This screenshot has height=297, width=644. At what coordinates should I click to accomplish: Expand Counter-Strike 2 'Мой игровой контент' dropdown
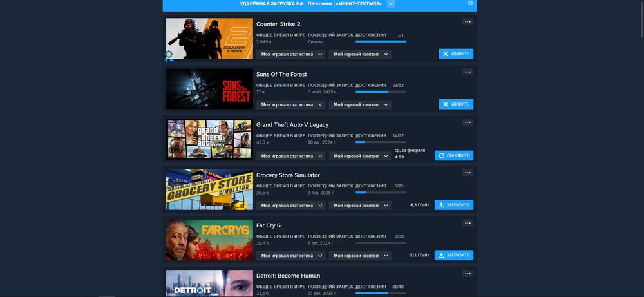click(360, 54)
